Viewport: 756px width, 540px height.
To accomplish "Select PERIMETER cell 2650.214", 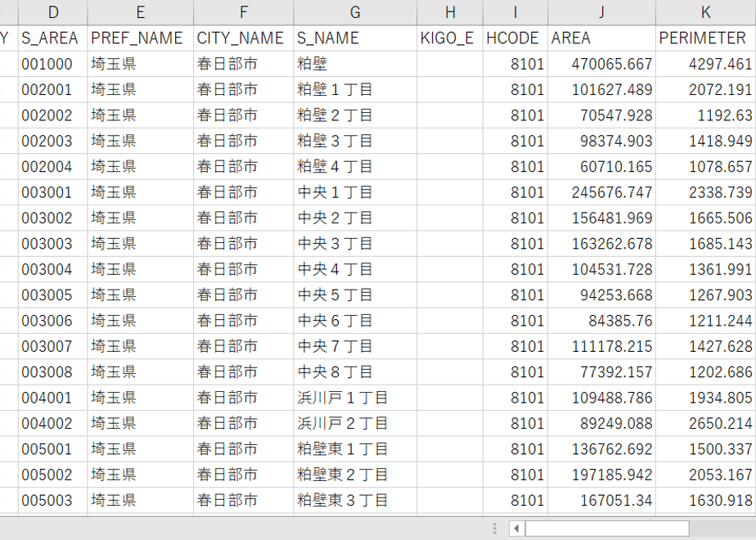I will [706, 423].
